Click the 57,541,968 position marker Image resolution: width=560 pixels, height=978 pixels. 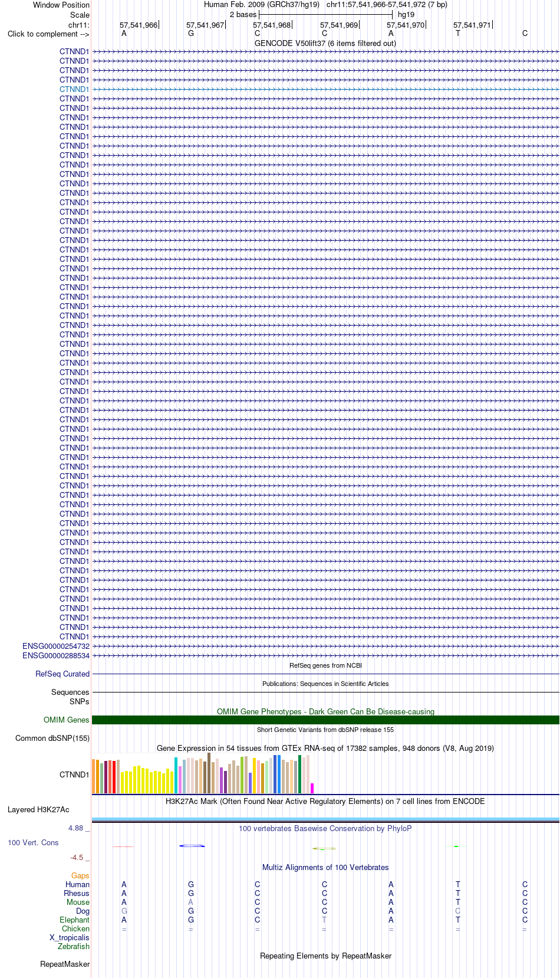pyautogui.click(x=272, y=25)
